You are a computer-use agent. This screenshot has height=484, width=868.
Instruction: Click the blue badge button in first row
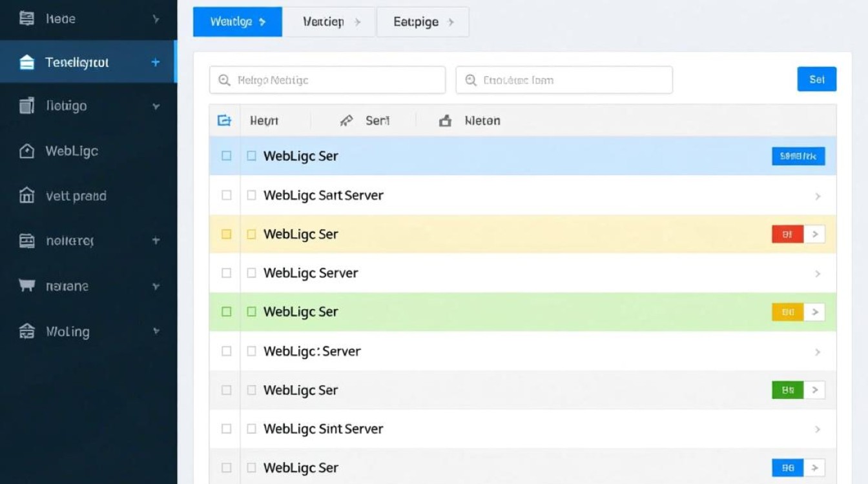[x=798, y=156]
